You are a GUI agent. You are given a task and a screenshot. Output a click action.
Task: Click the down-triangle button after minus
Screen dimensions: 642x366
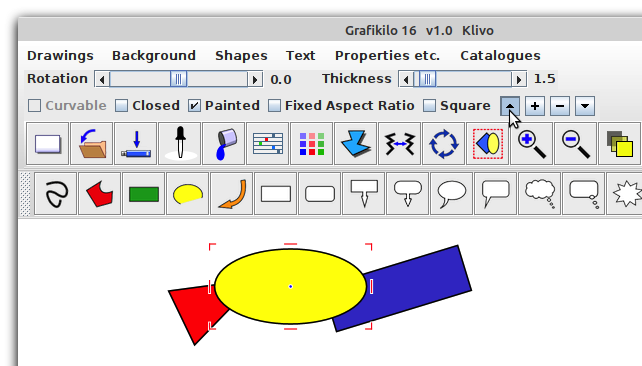click(585, 106)
